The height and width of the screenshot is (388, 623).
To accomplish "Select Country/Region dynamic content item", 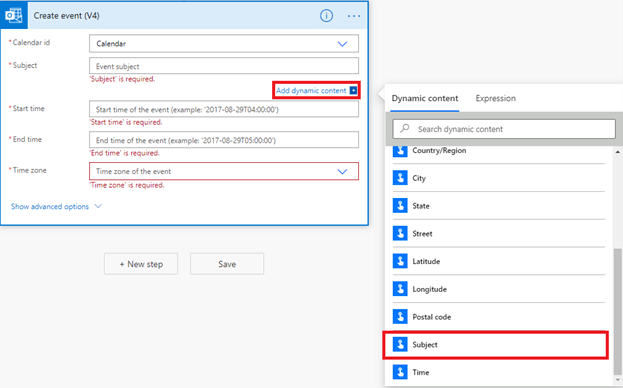I will [499, 152].
